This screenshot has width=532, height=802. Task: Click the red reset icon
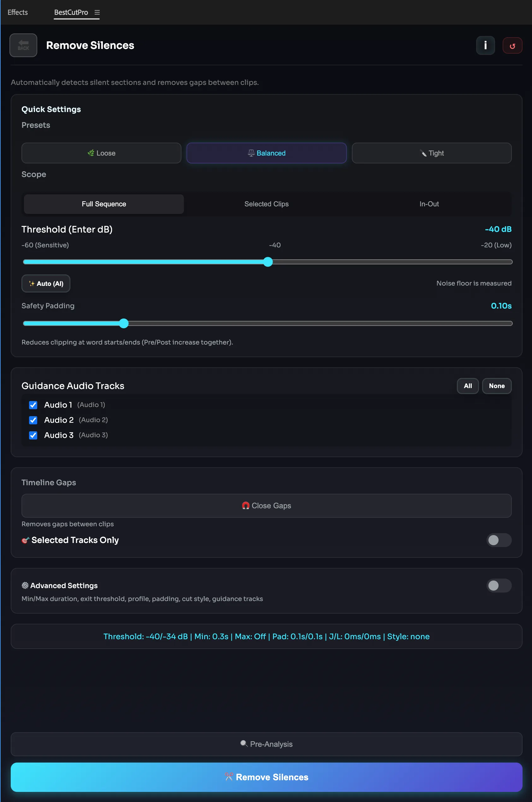coord(512,45)
